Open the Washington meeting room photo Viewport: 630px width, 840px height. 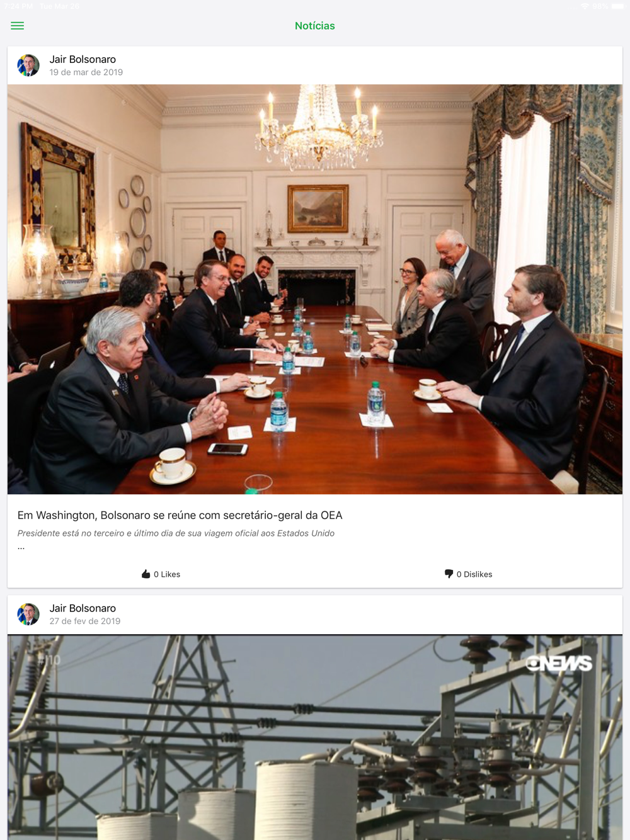click(315, 290)
